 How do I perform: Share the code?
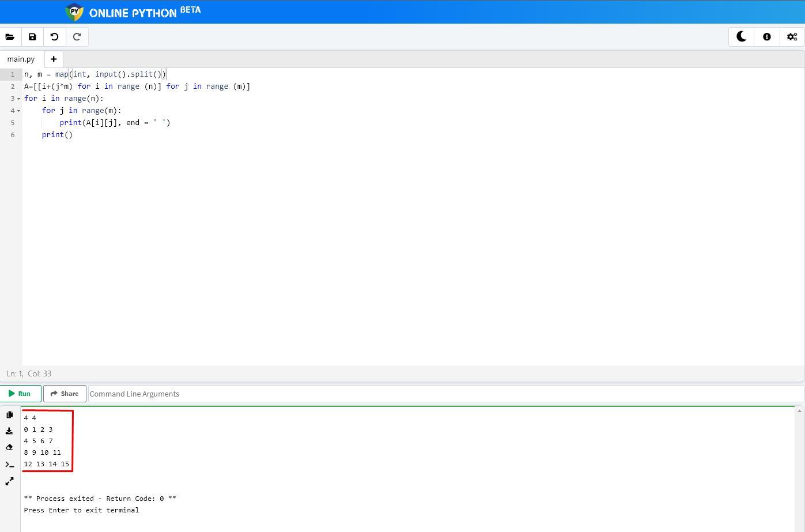[65, 394]
